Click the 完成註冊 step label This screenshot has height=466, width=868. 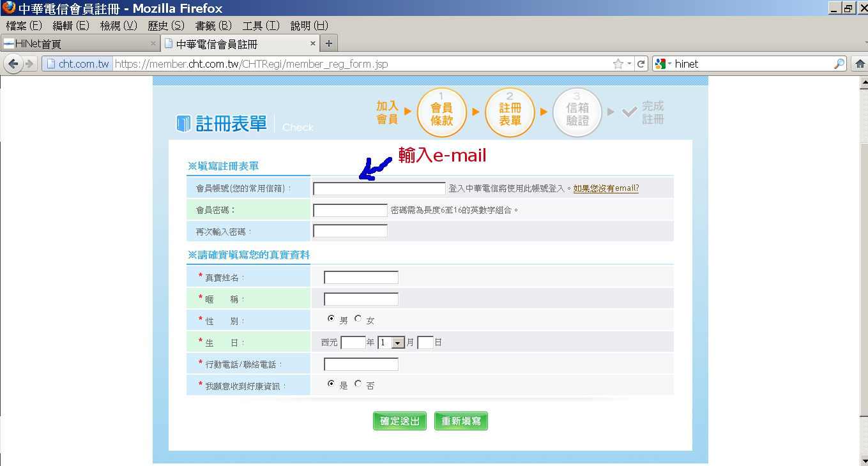(653, 112)
